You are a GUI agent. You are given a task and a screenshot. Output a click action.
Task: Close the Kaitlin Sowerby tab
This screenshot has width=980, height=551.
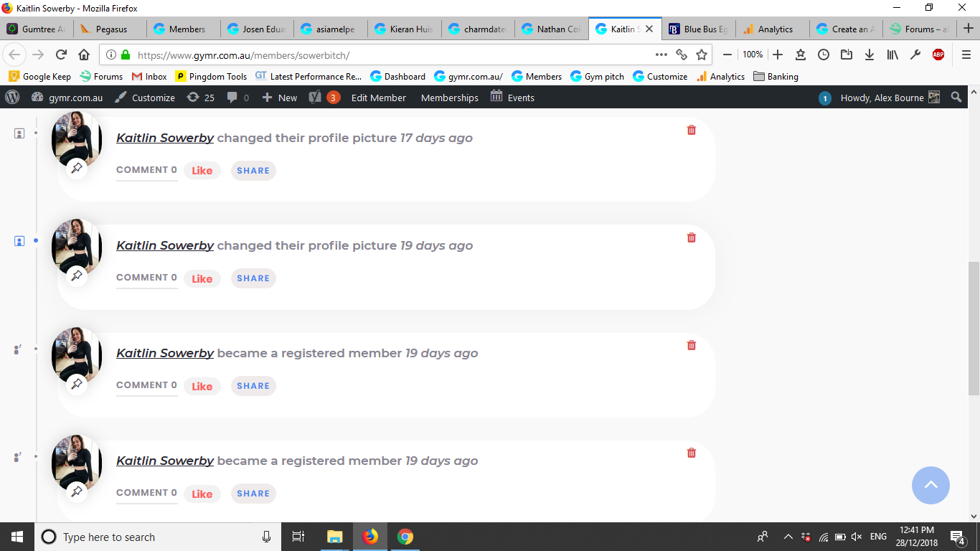pos(649,29)
